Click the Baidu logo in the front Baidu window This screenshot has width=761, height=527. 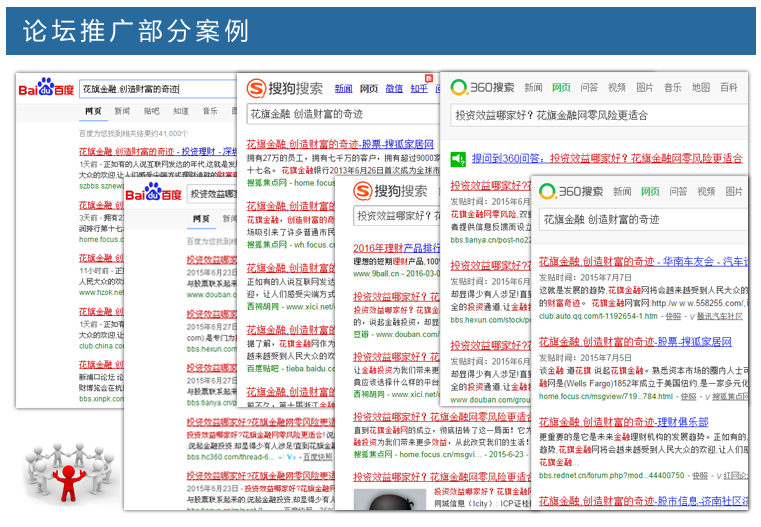[x=153, y=193]
